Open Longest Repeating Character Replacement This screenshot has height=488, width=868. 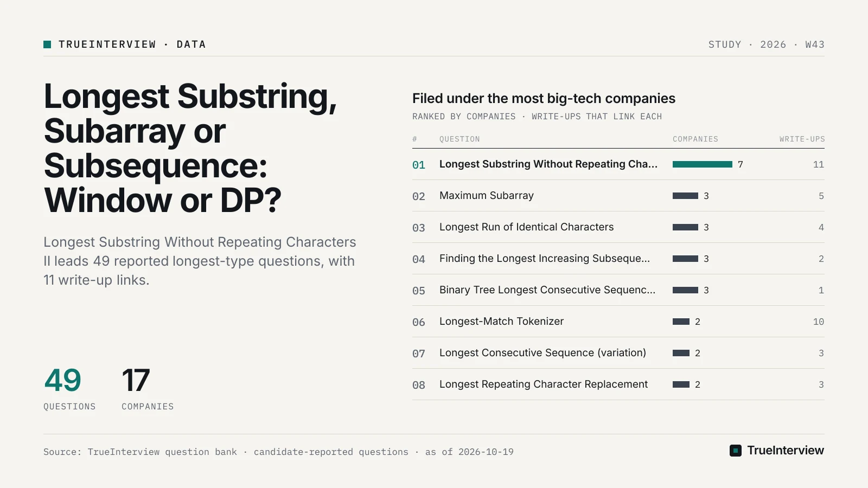618,384
